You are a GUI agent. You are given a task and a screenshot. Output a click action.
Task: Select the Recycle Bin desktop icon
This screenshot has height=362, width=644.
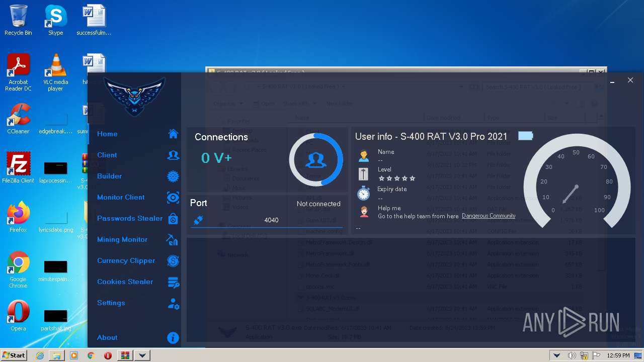(18, 20)
